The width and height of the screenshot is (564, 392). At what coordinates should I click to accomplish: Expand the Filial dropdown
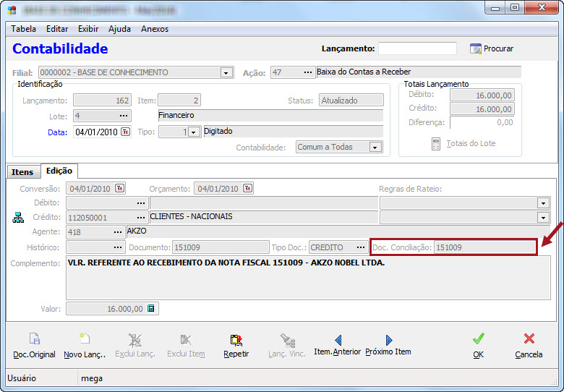point(226,73)
